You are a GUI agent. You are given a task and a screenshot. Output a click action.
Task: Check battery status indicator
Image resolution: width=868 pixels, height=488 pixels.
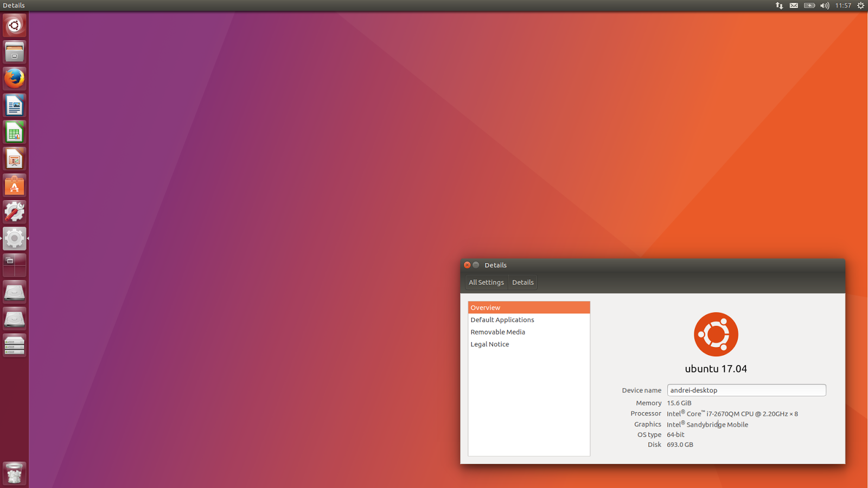pyautogui.click(x=809, y=5)
